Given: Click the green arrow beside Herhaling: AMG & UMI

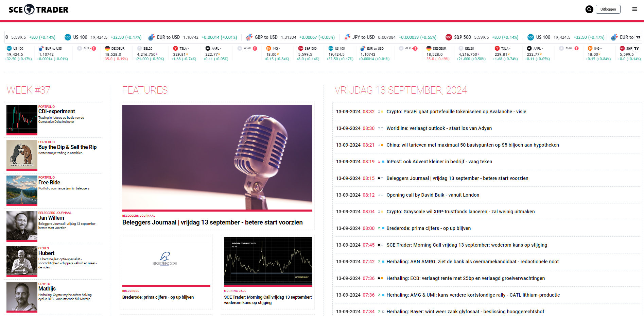Looking at the screenshot, I should [x=379, y=295].
